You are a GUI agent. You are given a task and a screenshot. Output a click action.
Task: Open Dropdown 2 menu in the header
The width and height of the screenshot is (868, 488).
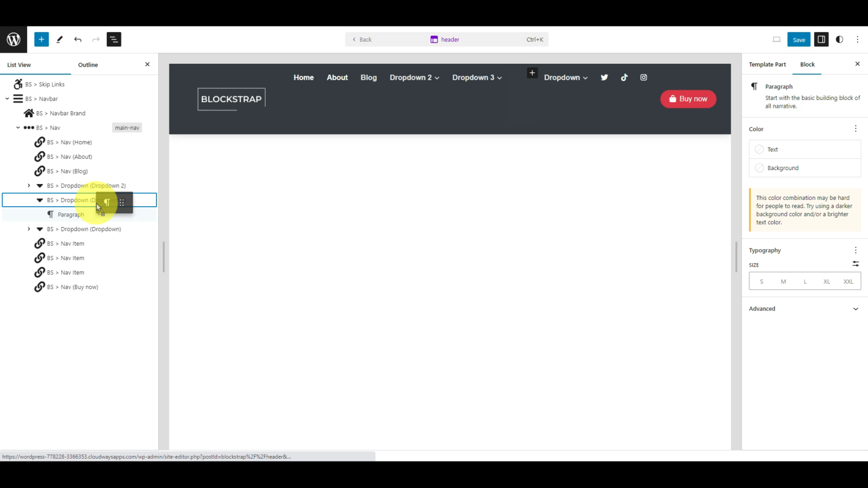(x=414, y=77)
